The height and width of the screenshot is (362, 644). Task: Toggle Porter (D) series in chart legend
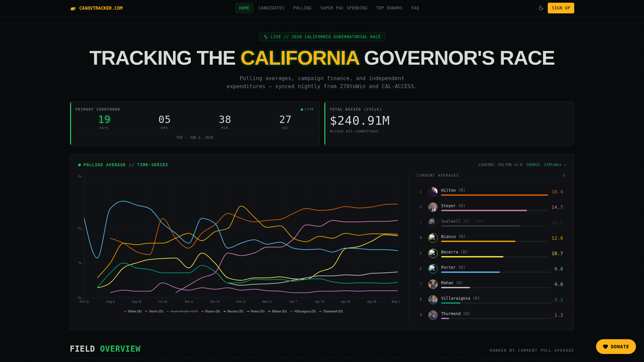click(256, 311)
